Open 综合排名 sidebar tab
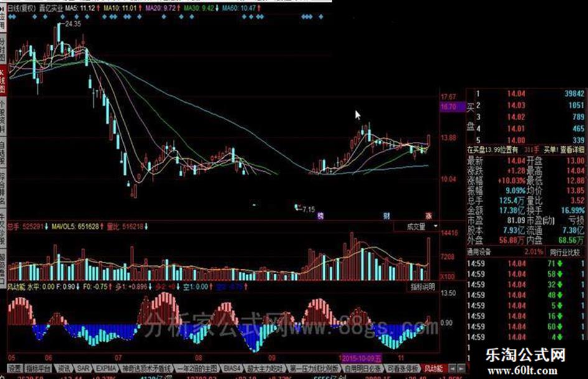This screenshot has width=588, height=379. pos(2,189)
